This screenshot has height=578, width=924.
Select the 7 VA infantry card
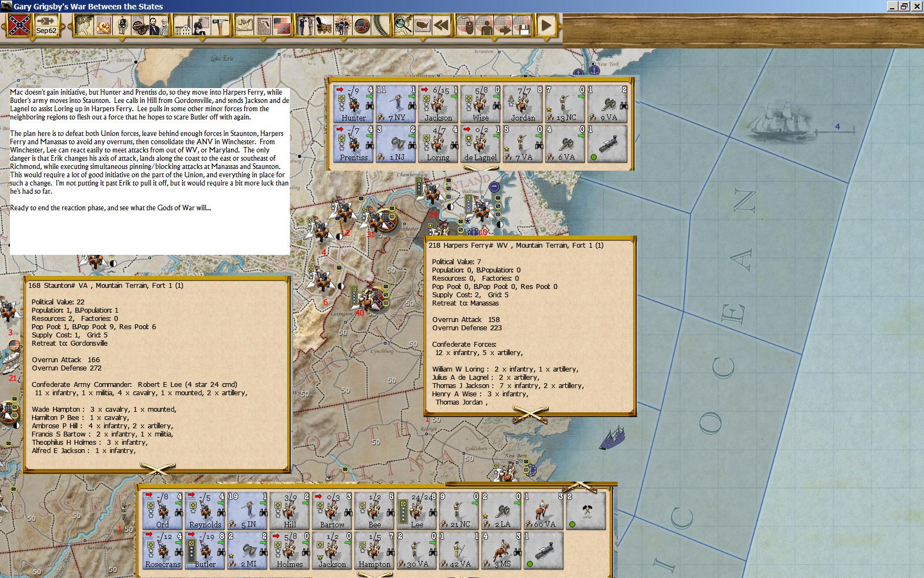click(523, 144)
